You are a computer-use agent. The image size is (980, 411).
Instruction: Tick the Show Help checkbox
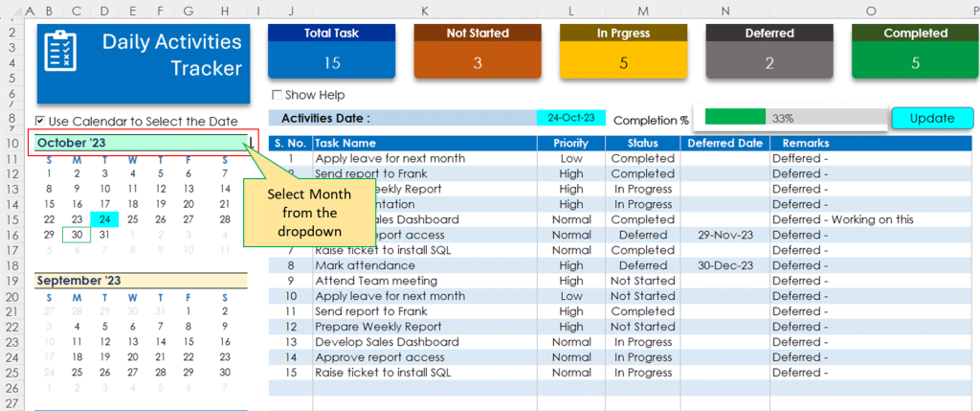click(x=277, y=95)
